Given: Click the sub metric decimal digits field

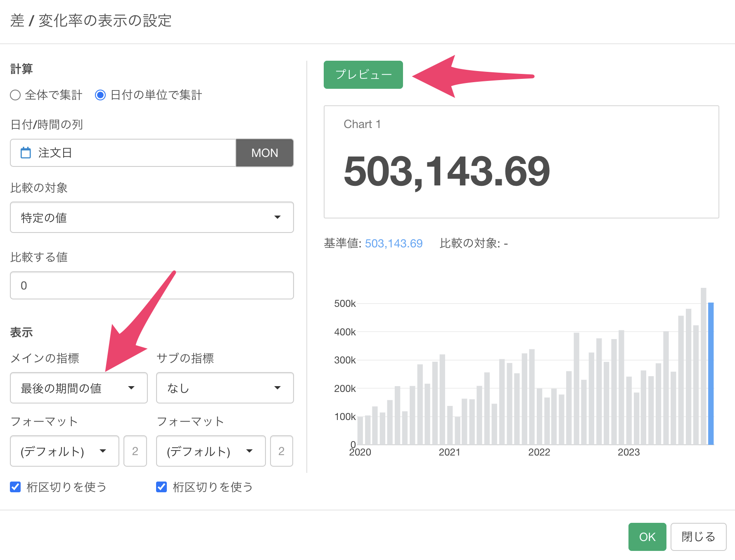Looking at the screenshot, I should pos(281,451).
